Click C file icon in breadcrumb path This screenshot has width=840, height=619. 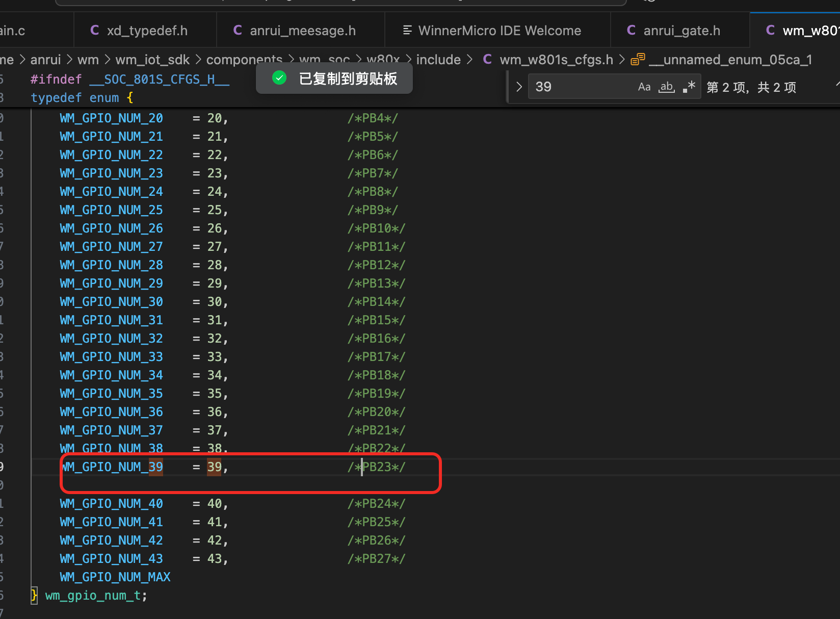pyautogui.click(x=487, y=60)
